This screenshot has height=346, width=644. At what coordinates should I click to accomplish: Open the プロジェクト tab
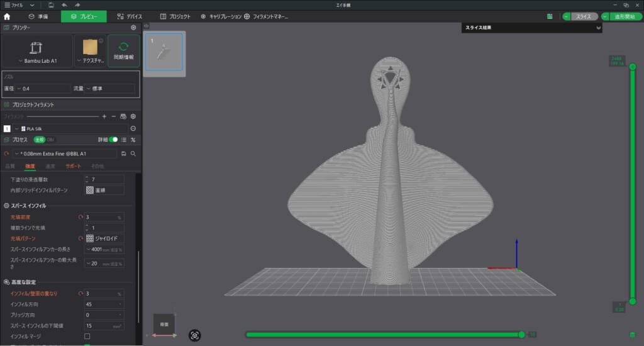coord(175,16)
